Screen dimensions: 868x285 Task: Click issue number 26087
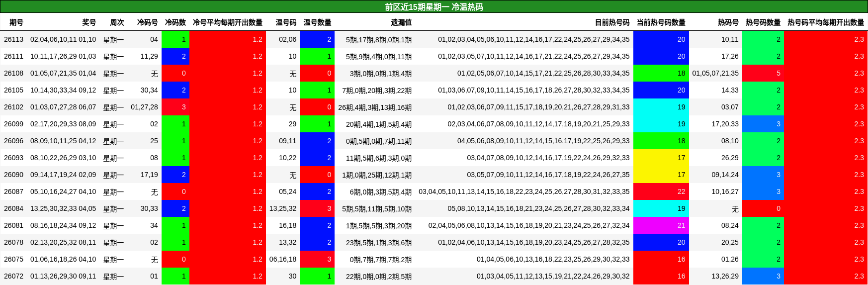coord(13,191)
